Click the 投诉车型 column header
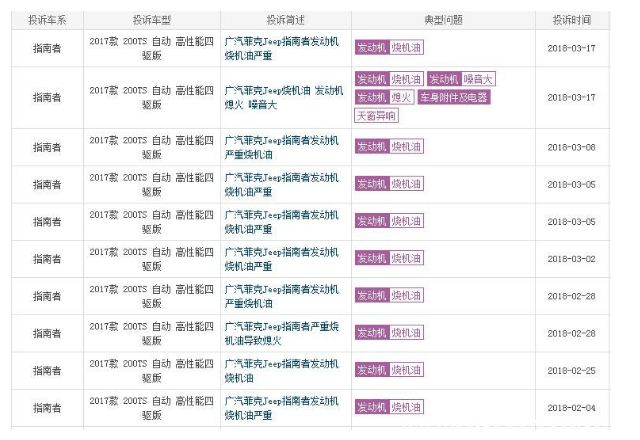This screenshot has width=640, height=440. tap(151, 20)
